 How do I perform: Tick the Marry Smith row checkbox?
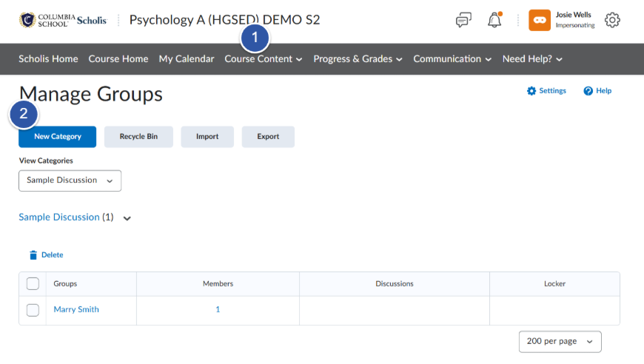33,310
